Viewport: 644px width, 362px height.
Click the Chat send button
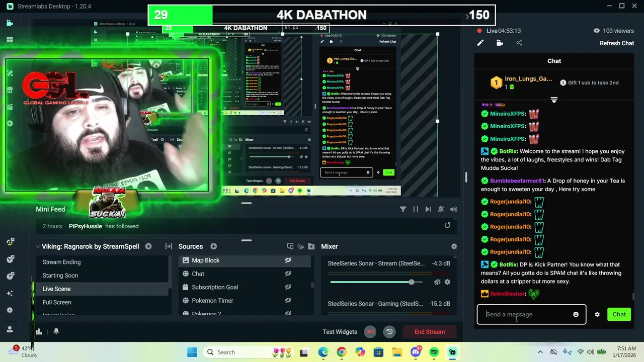619,314
